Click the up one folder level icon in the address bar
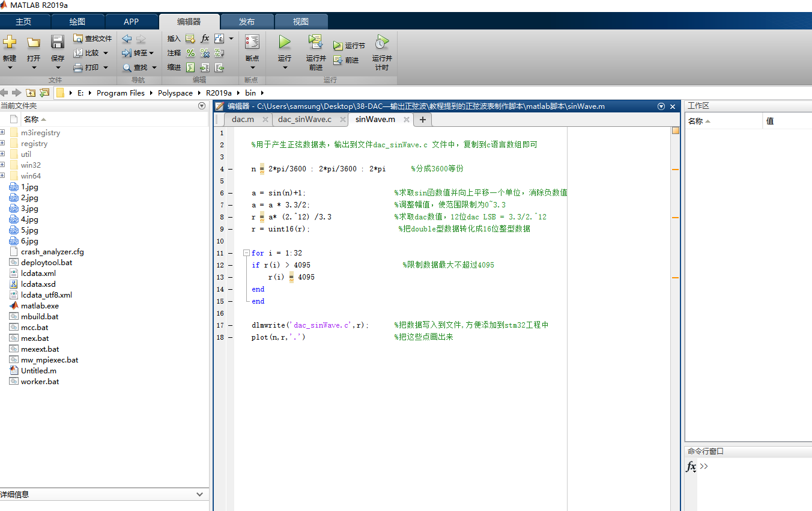 [30, 93]
